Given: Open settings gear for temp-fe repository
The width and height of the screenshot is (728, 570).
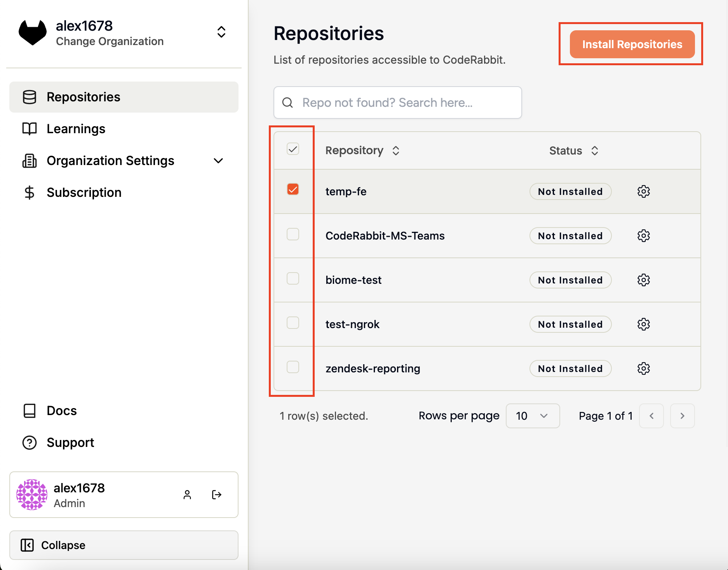Looking at the screenshot, I should tap(643, 191).
